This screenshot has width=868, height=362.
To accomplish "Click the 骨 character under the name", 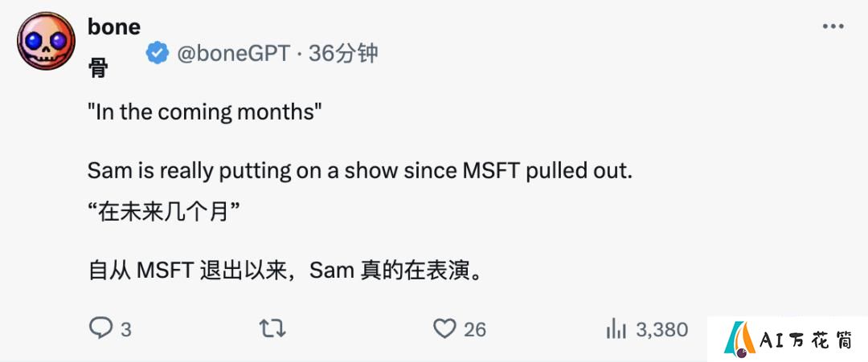I will [98, 69].
